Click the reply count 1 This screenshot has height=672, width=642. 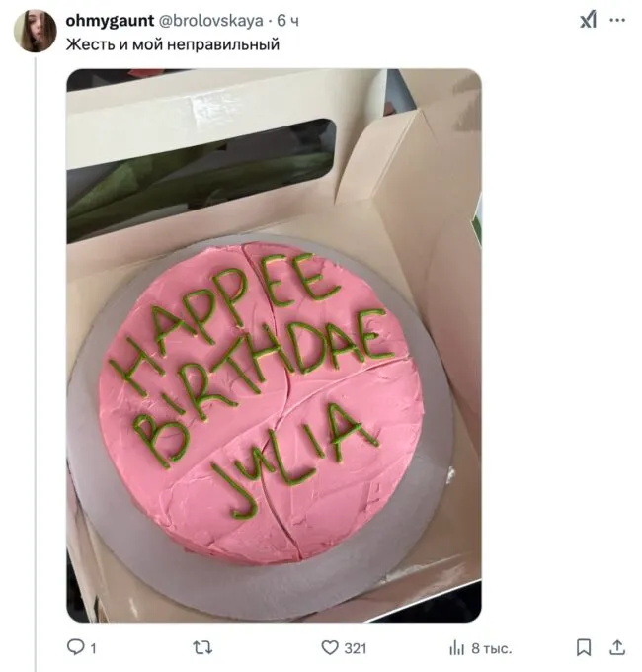(x=93, y=648)
